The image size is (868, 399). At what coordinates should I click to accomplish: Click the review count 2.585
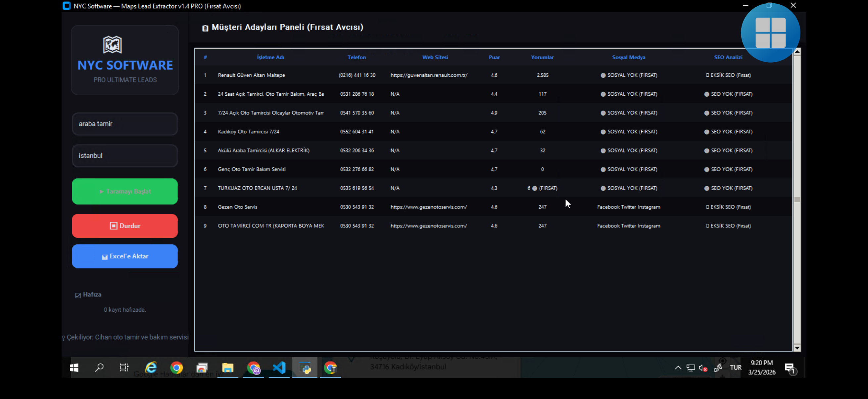pyautogui.click(x=543, y=75)
